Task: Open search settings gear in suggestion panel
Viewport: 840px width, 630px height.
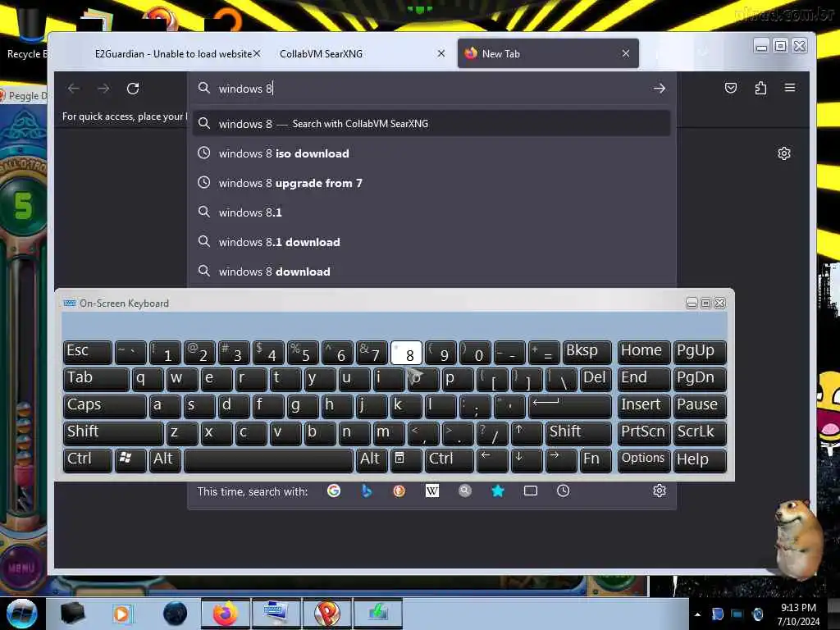Action: point(660,491)
